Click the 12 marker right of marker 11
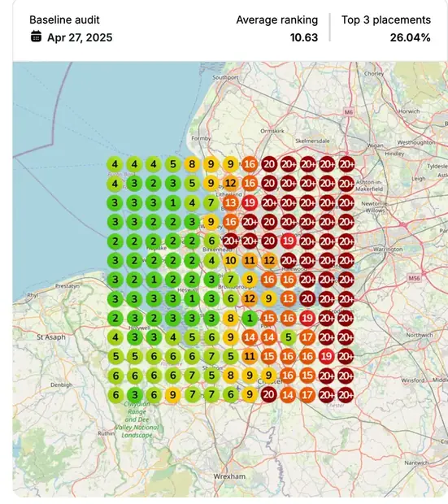 click(269, 260)
